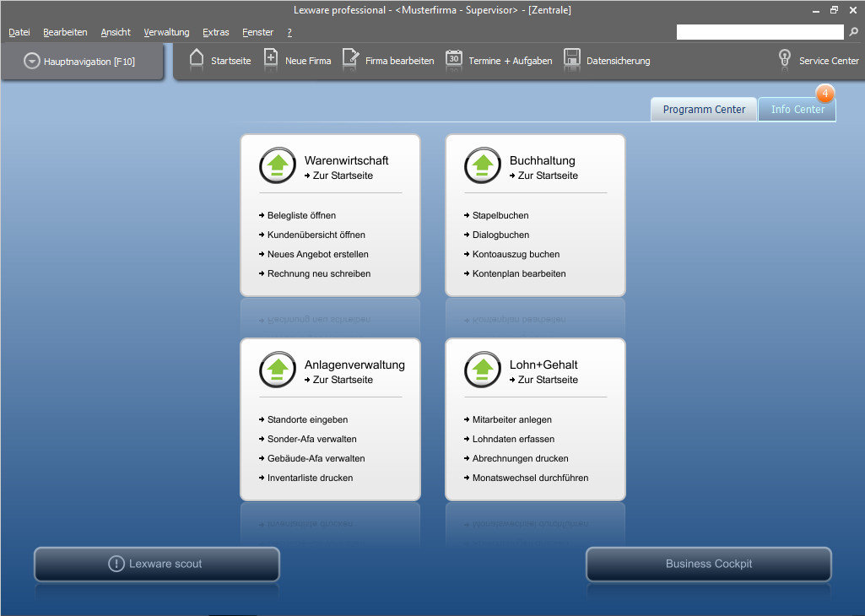Click the Neue Firma icon
This screenshot has height=616, width=865.
tap(271, 59)
